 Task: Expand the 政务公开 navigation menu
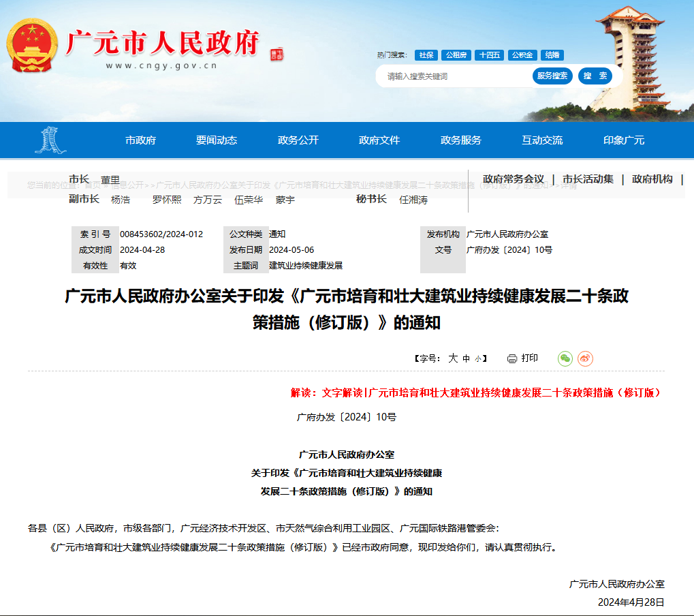(x=298, y=140)
